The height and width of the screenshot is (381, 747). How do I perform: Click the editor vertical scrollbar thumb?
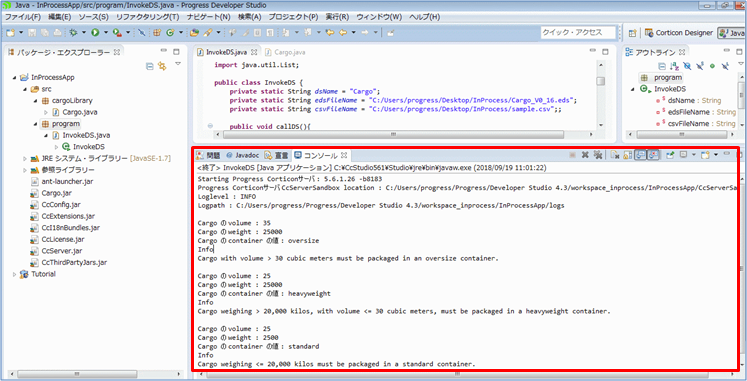coord(600,81)
